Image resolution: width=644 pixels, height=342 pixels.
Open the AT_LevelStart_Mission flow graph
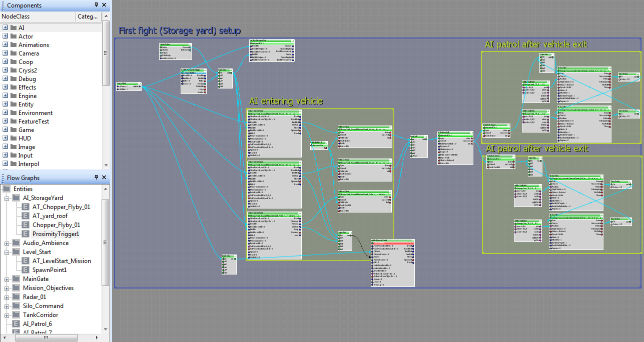coord(62,261)
